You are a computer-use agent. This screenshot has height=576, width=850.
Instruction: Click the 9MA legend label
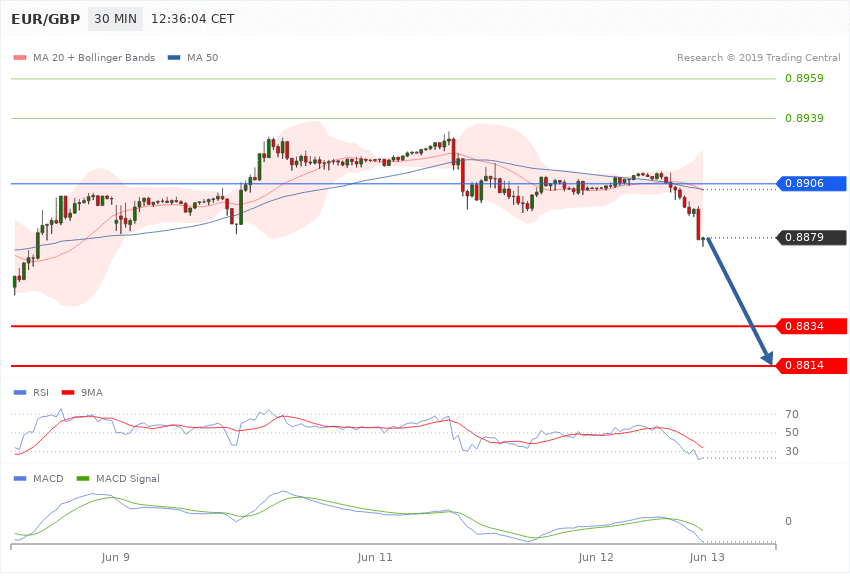[92, 393]
